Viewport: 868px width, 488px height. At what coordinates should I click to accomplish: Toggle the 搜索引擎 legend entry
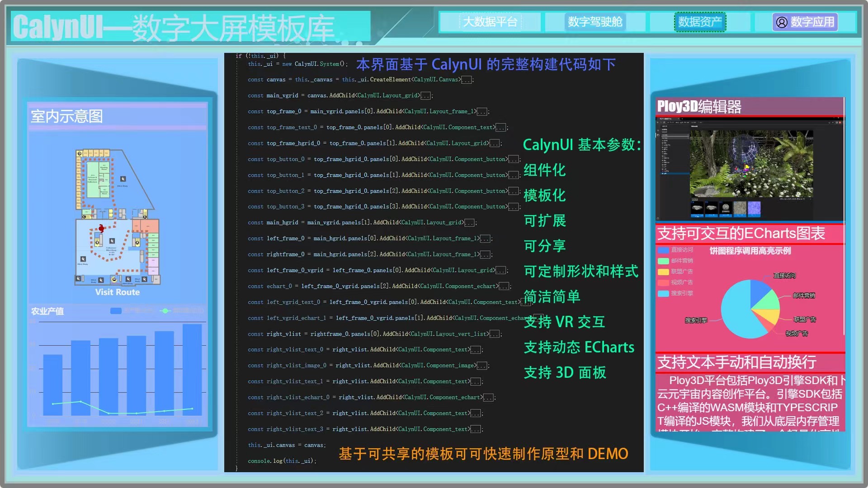pyautogui.click(x=675, y=293)
